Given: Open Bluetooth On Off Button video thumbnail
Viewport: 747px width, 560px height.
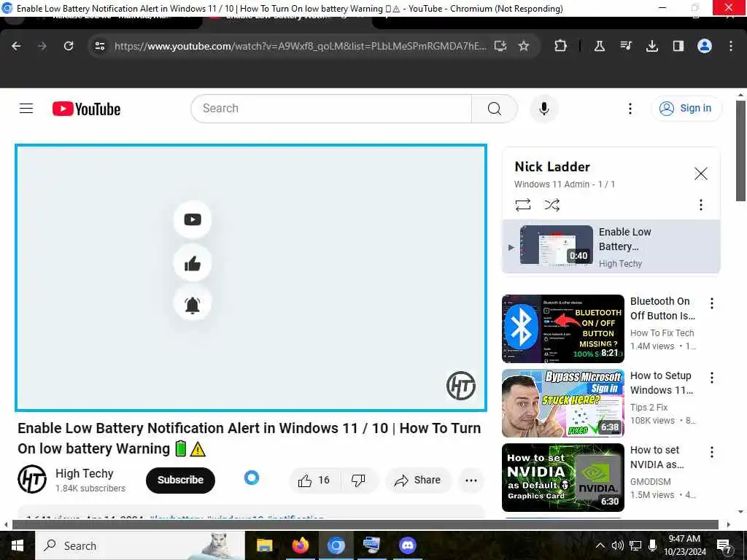Looking at the screenshot, I should pyautogui.click(x=562, y=329).
